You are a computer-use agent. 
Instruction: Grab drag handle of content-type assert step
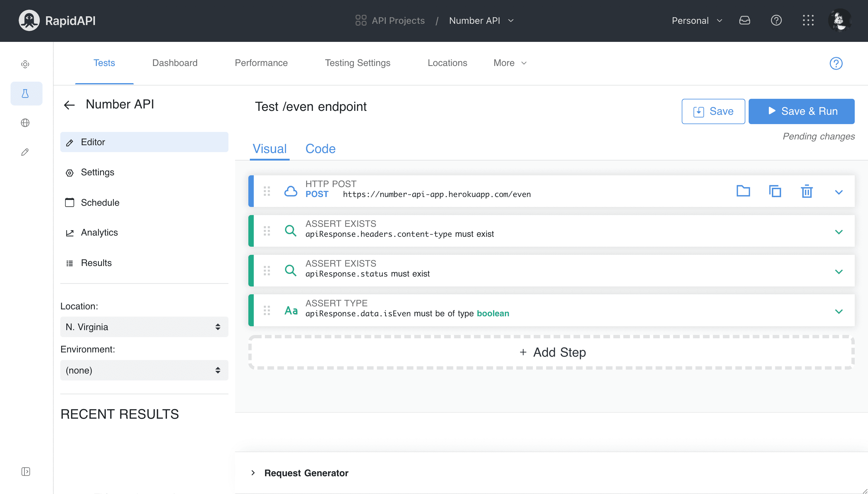[x=267, y=231]
